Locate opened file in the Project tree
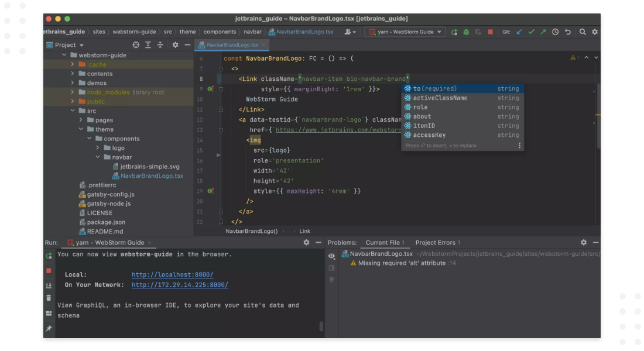Screen dimensions: 644x351 pos(136,44)
